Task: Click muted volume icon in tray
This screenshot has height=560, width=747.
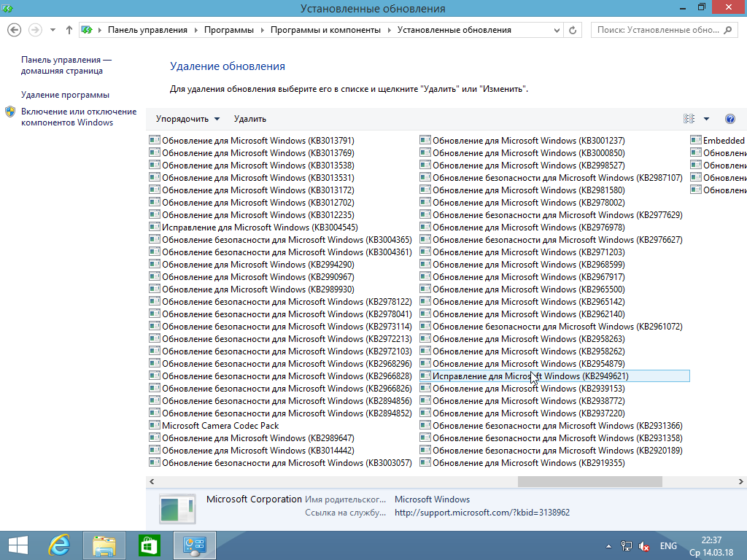Action: point(644,546)
